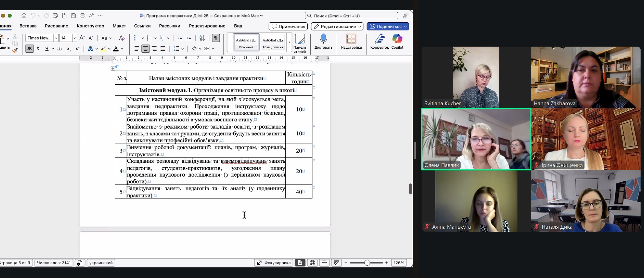Screen dimensions: 644x278
Task: Expand the font size dropdown
Action: click(x=75, y=38)
